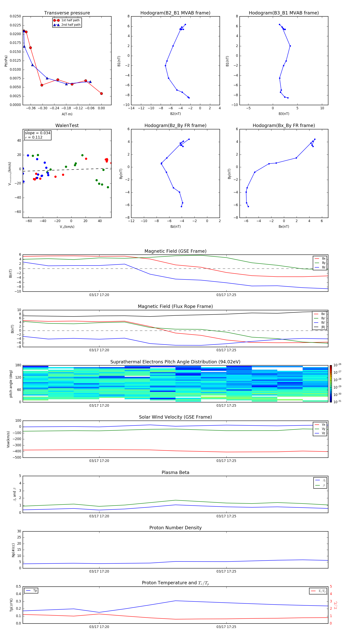Click the Bx' legend entry in Flux Rope plot
This screenshot has width=351, height=644.
[x=320, y=314]
